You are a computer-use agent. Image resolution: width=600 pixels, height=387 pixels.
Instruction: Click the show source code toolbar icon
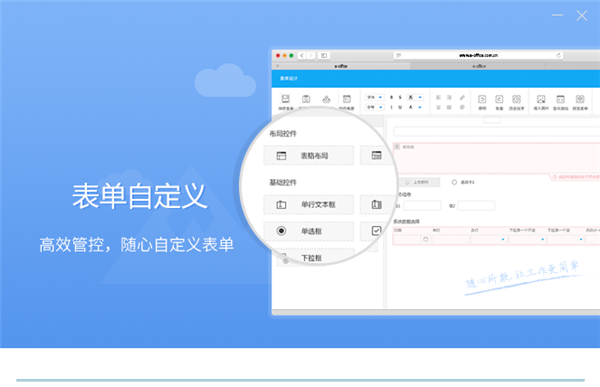561,100
